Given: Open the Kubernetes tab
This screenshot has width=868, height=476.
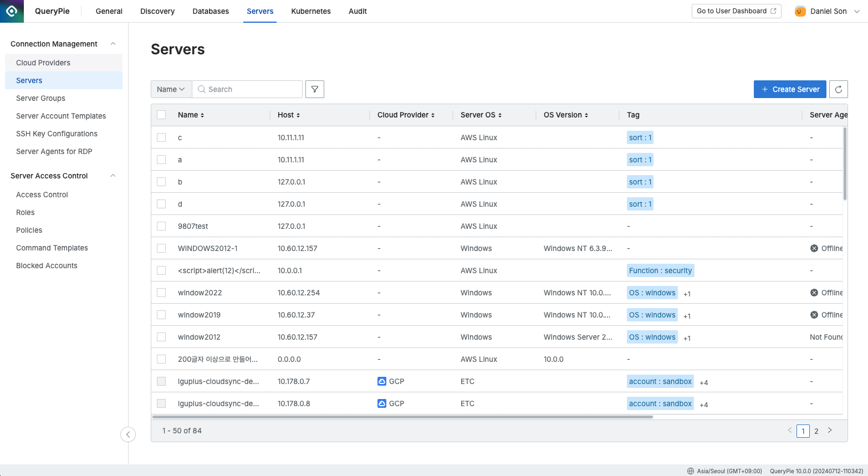Looking at the screenshot, I should point(311,11).
